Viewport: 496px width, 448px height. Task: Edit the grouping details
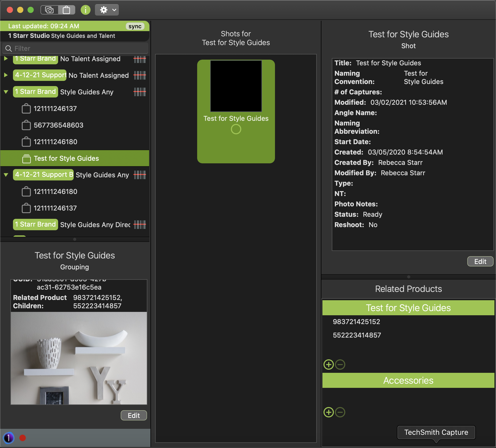134,416
